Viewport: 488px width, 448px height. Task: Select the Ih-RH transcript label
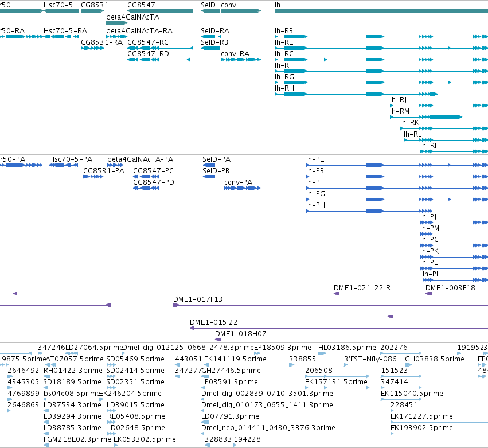[x=284, y=88]
